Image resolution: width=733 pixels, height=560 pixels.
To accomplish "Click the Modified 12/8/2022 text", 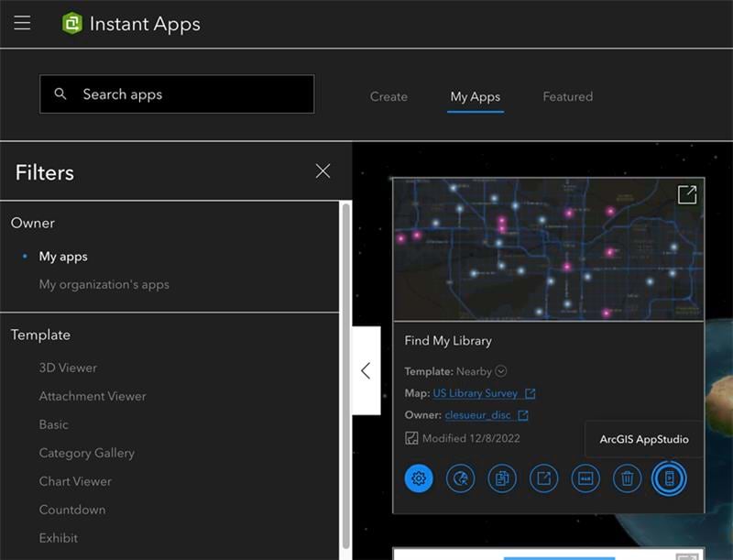I will (x=471, y=438).
